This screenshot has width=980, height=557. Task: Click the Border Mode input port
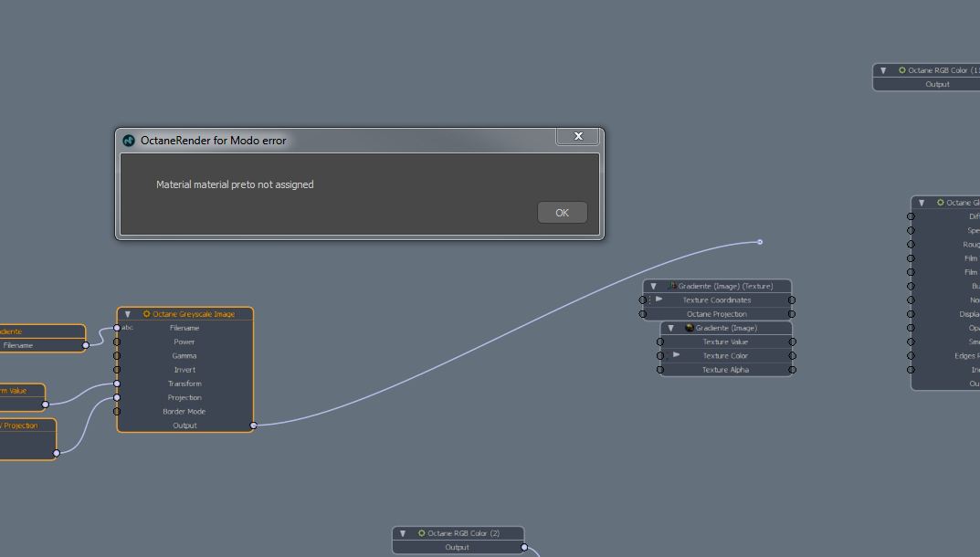coord(117,411)
